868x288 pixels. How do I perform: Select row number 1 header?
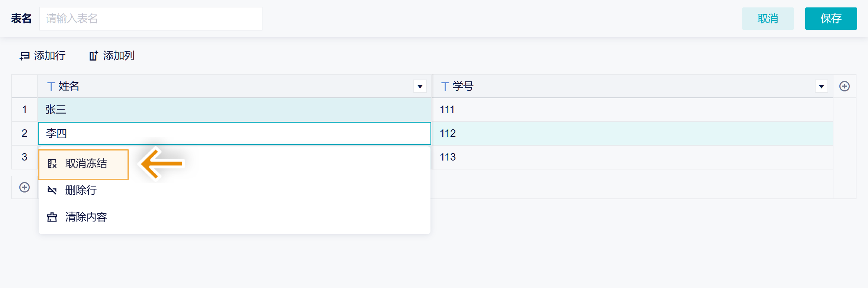click(x=25, y=110)
